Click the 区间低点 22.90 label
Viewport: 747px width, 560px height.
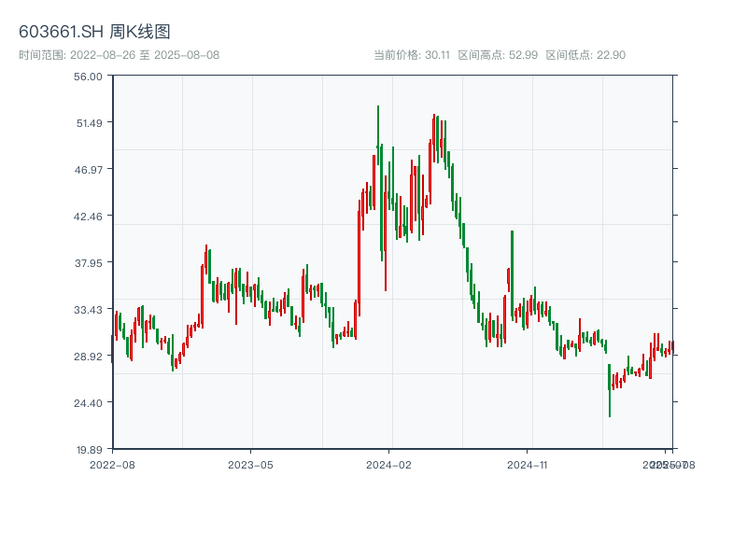(585, 55)
